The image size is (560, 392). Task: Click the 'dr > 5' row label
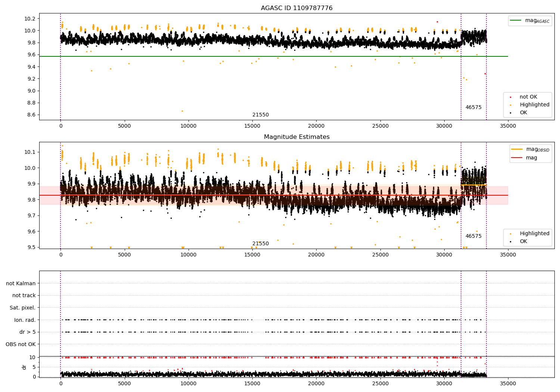27,332
